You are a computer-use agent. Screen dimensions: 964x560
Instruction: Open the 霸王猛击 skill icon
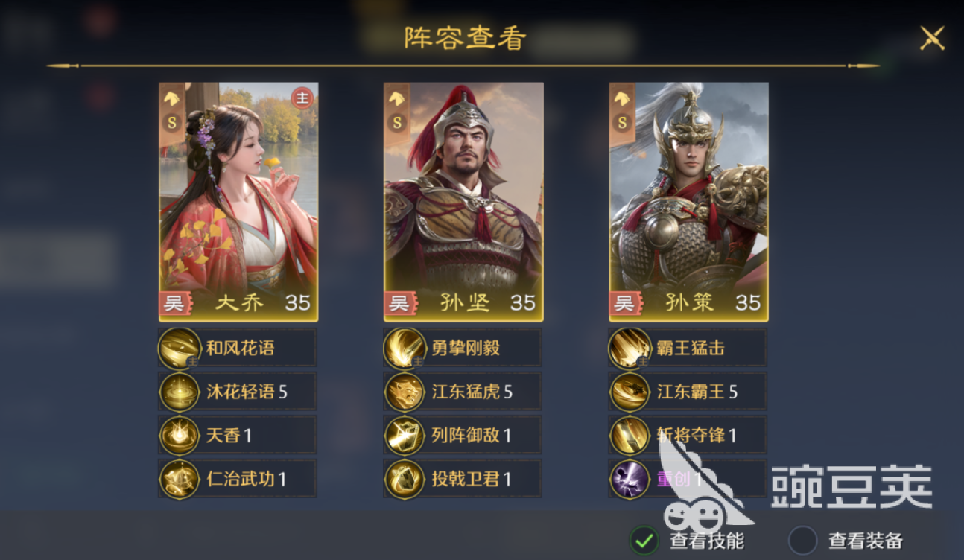630,348
